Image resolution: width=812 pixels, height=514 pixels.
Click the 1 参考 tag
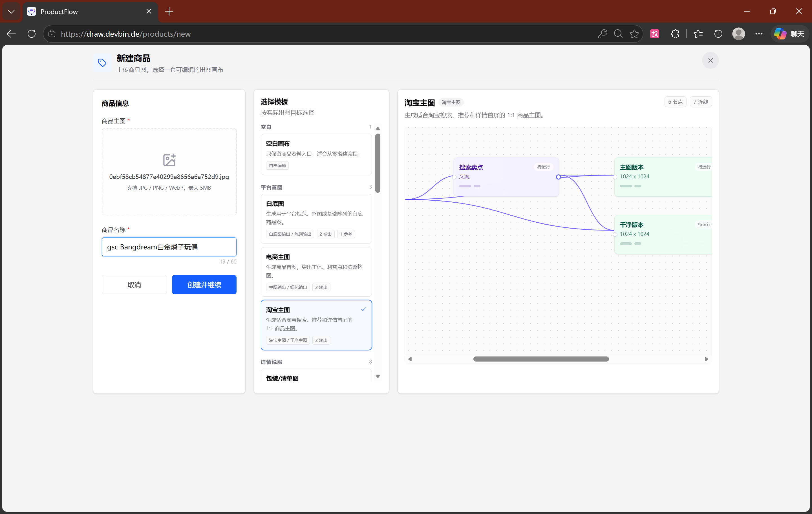(x=346, y=234)
